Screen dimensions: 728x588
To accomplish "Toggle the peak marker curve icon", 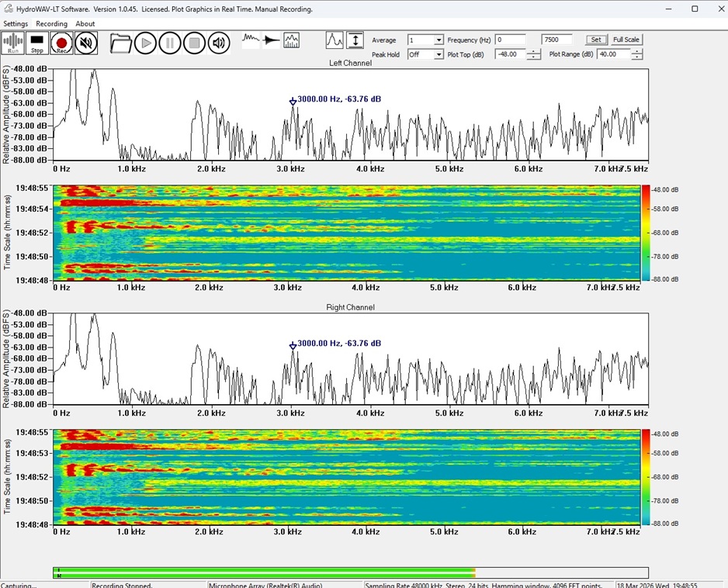I will pyautogui.click(x=335, y=40).
